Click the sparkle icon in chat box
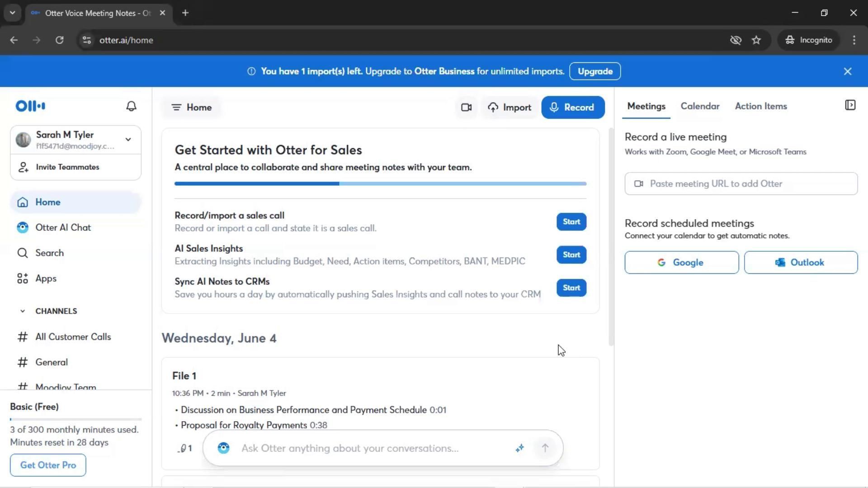The height and width of the screenshot is (488, 868). [520, 448]
